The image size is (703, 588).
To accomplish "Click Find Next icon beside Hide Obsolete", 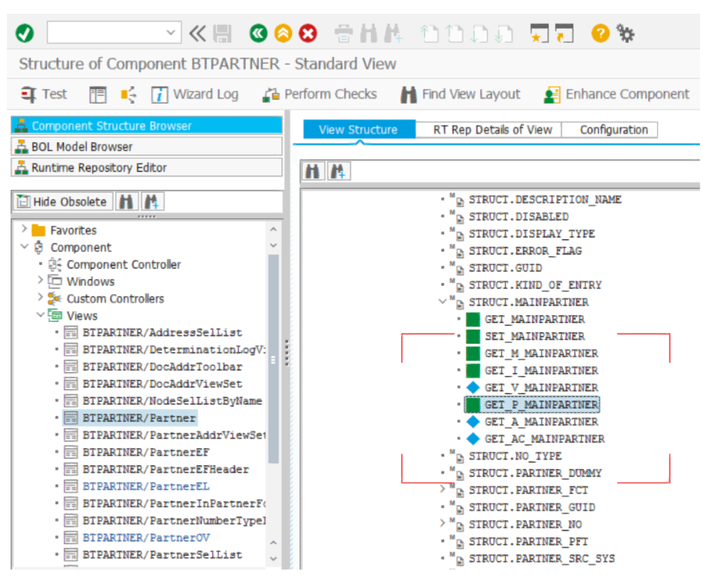I will tap(152, 202).
